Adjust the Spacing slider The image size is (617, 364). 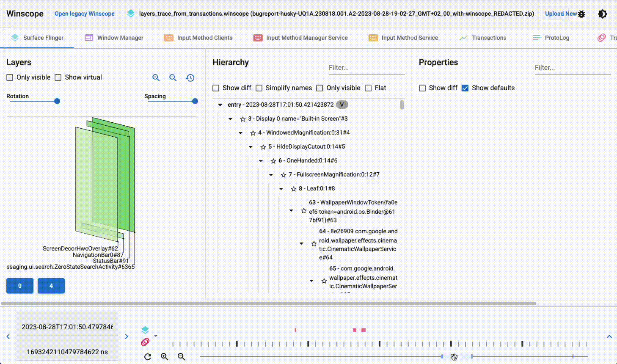(195, 101)
